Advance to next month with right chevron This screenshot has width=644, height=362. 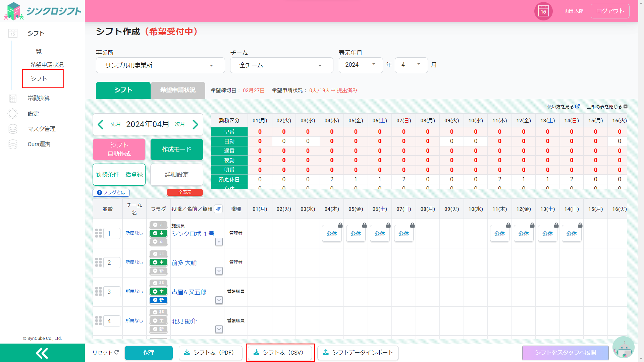[196, 124]
